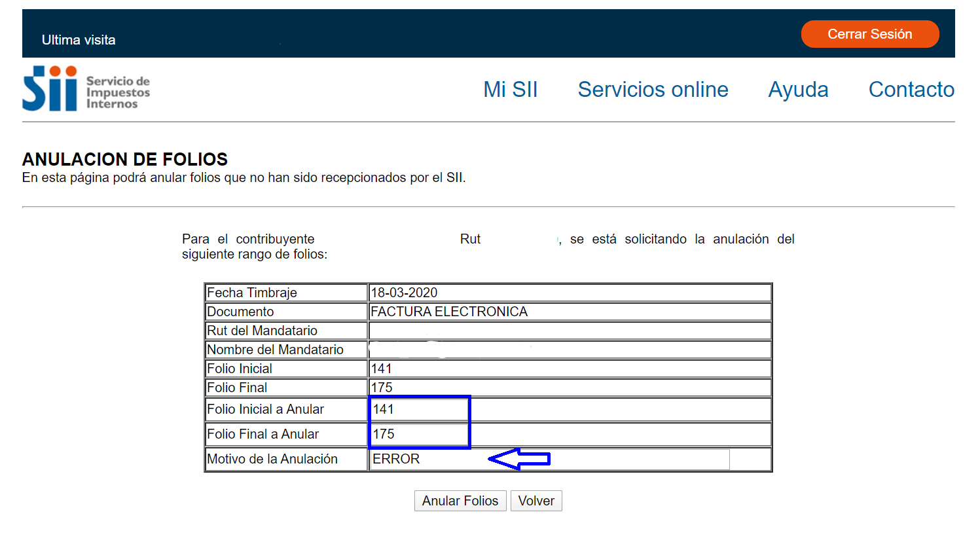Image resolution: width=980 pixels, height=544 pixels.
Task: Click the blue arrow pointing at ERROR
Action: pos(518,459)
